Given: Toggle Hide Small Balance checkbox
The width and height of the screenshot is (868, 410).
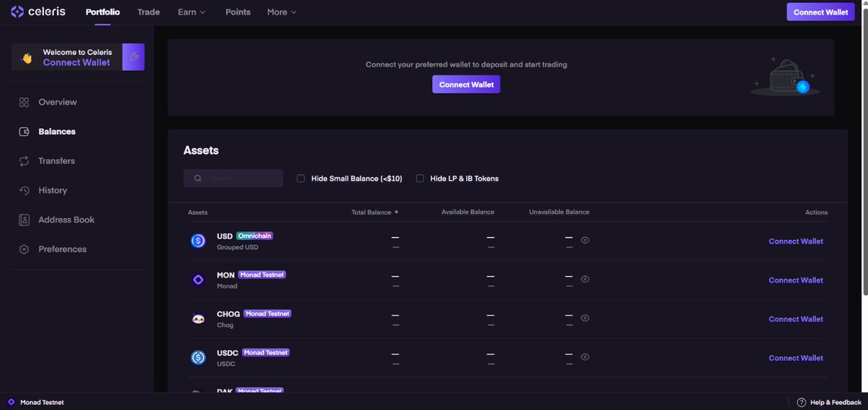Looking at the screenshot, I should pos(301,179).
